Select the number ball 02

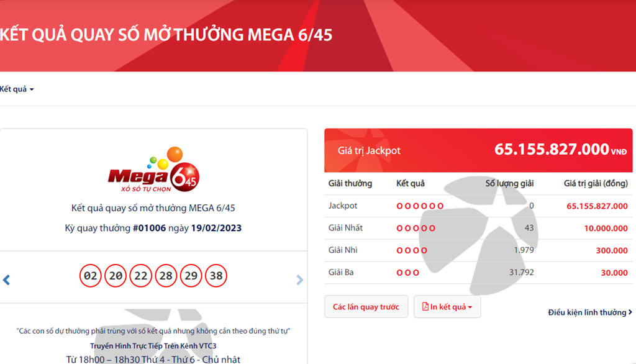click(x=90, y=276)
